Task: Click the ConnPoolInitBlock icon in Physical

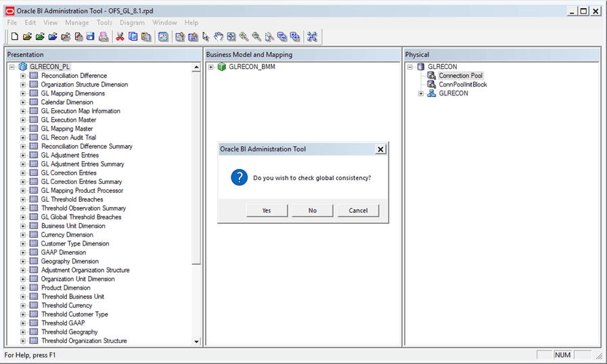Action: pos(431,85)
